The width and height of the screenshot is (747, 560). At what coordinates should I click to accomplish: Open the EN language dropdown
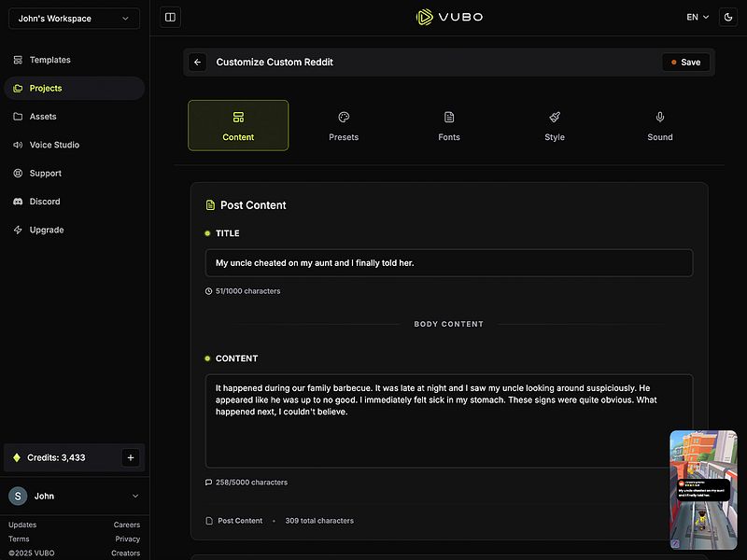[695, 17]
